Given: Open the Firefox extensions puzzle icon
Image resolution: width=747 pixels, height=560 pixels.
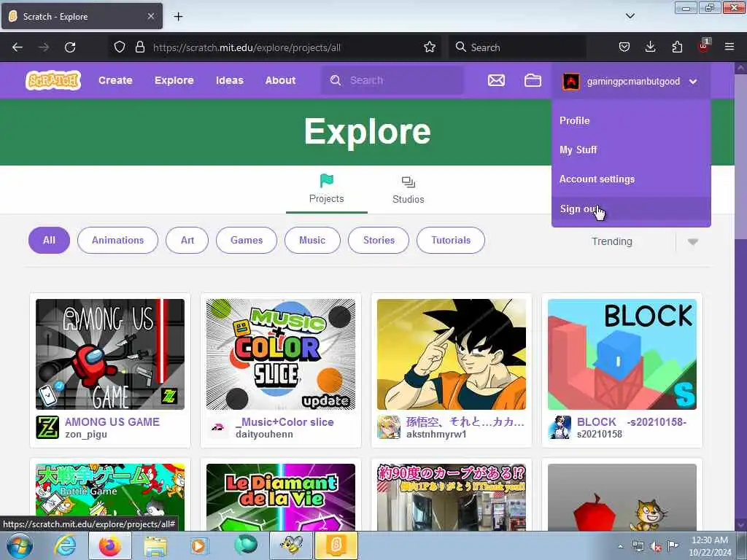Looking at the screenshot, I should 677,47.
